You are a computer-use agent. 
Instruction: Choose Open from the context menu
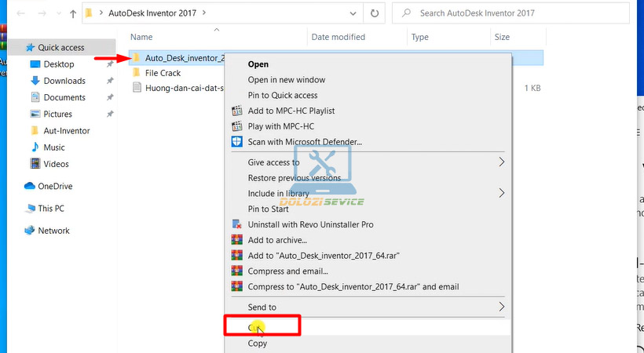(x=258, y=64)
